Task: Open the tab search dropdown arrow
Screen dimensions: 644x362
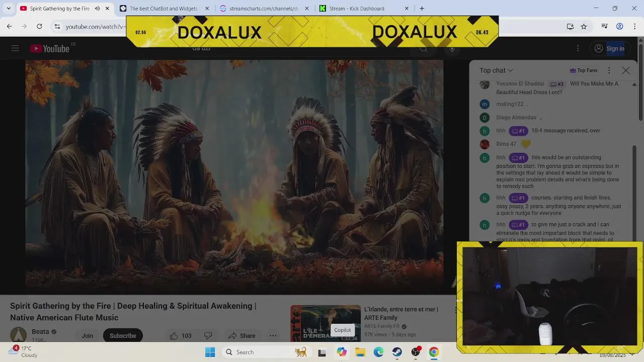Action: tap(8, 9)
